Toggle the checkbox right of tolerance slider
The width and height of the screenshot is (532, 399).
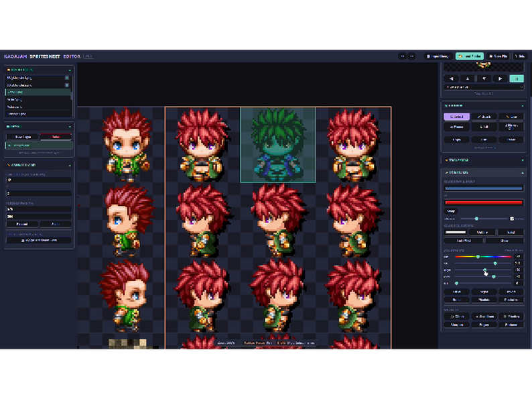512,219
